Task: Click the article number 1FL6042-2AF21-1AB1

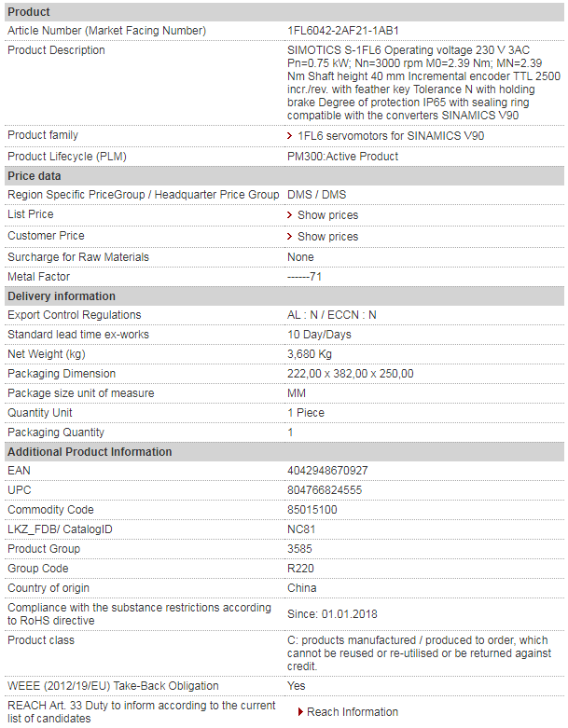Action: pyautogui.click(x=342, y=31)
